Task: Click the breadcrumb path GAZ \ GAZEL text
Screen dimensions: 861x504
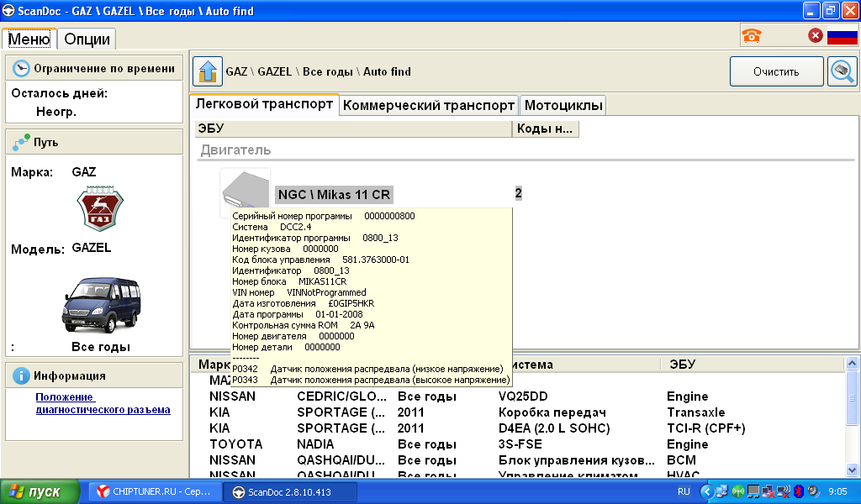Action: [x=259, y=72]
